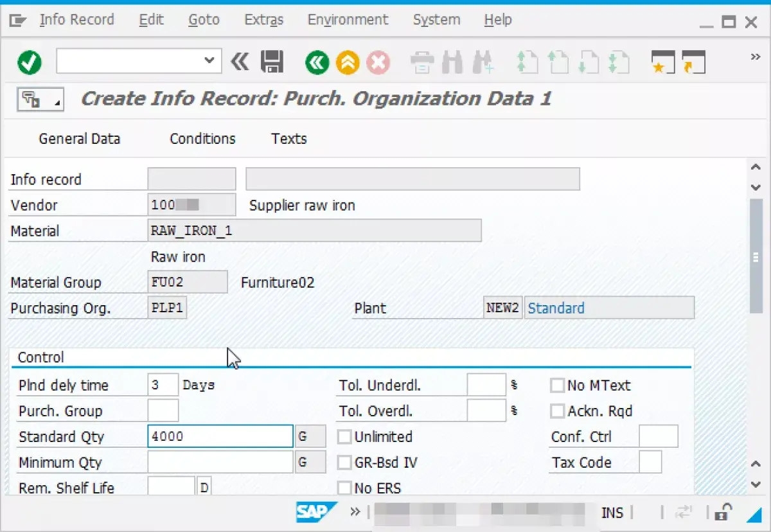Click the vertical scrollbar thumb
Image resolution: width=771 pixels, height=532 pixels.
coord(756,256)
